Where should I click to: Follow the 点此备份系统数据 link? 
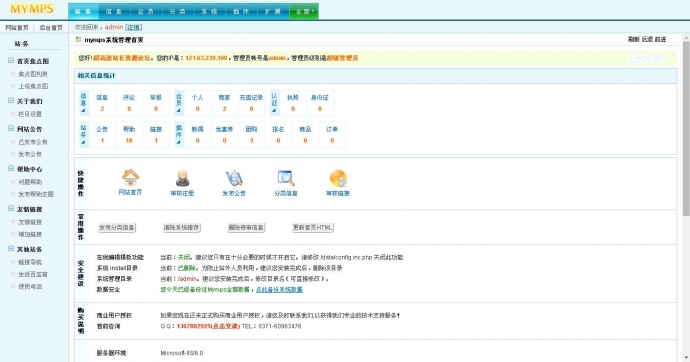pyautogui.click(x=279, y=289)
